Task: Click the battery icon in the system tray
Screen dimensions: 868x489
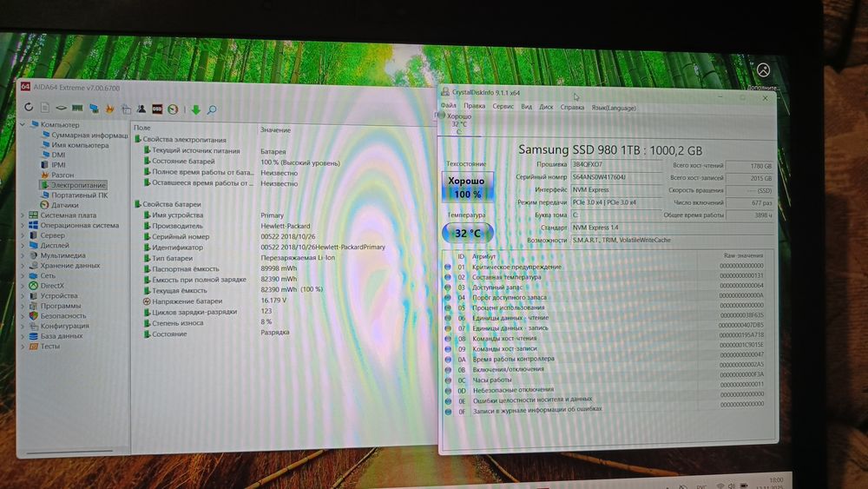Action: click(744, 486)
